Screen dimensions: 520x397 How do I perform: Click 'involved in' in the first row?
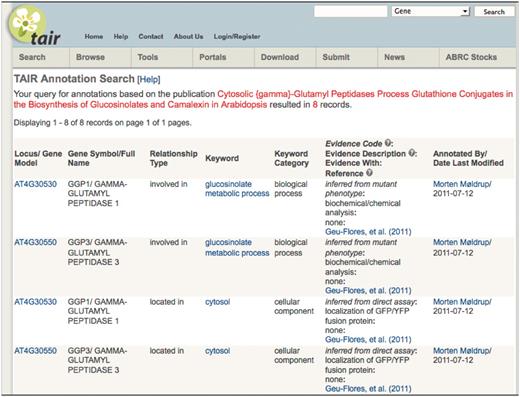tap(168, 184)
